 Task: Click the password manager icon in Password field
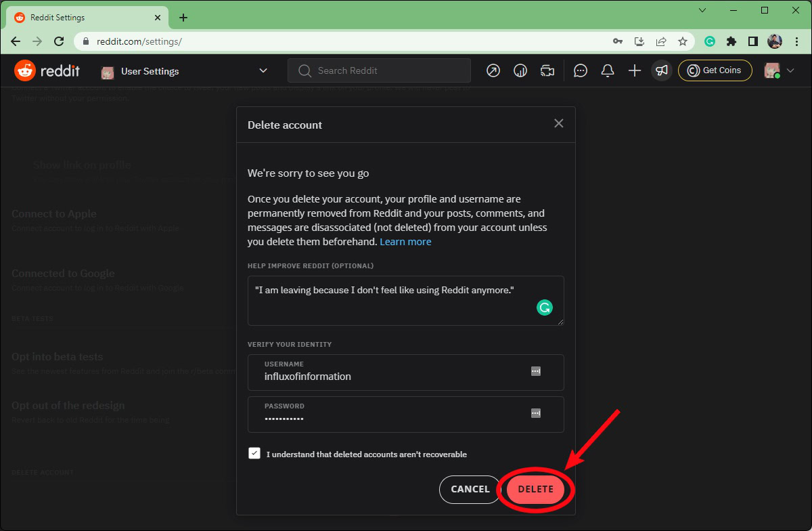click(x=535, y=413)
